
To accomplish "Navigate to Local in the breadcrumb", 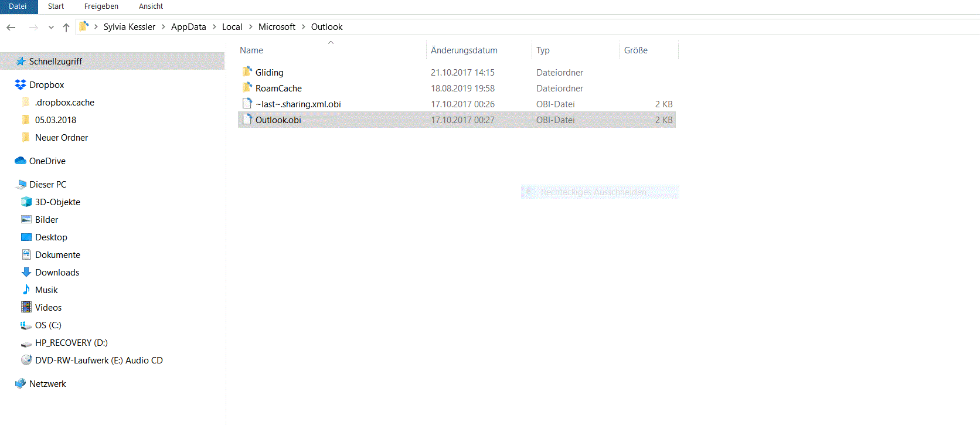I will click(x=232, y=27).
